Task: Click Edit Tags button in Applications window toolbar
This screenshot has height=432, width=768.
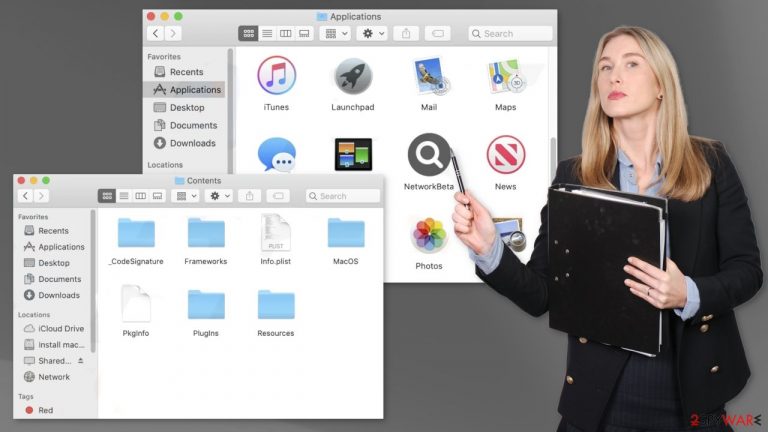Action: (438, 33)
